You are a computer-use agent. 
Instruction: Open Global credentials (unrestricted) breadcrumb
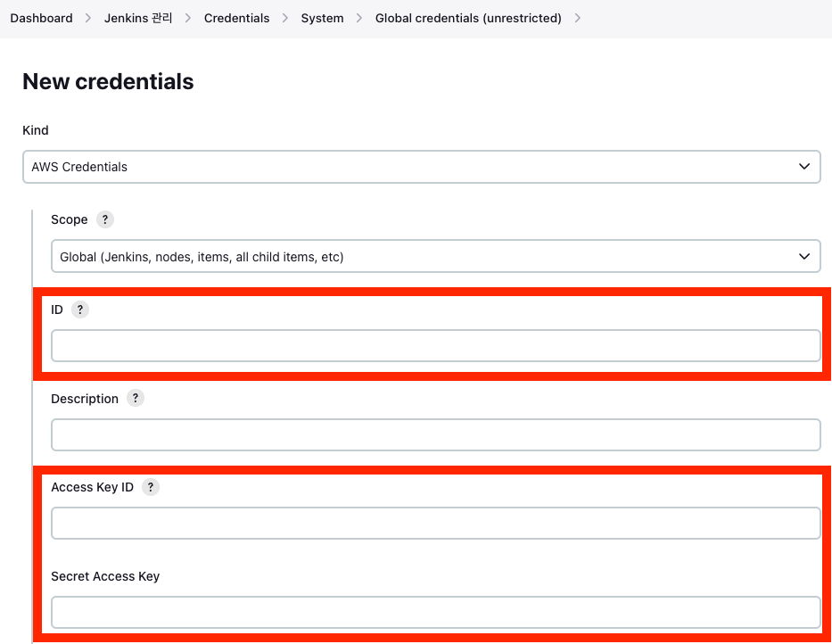(x=468, y=18)
